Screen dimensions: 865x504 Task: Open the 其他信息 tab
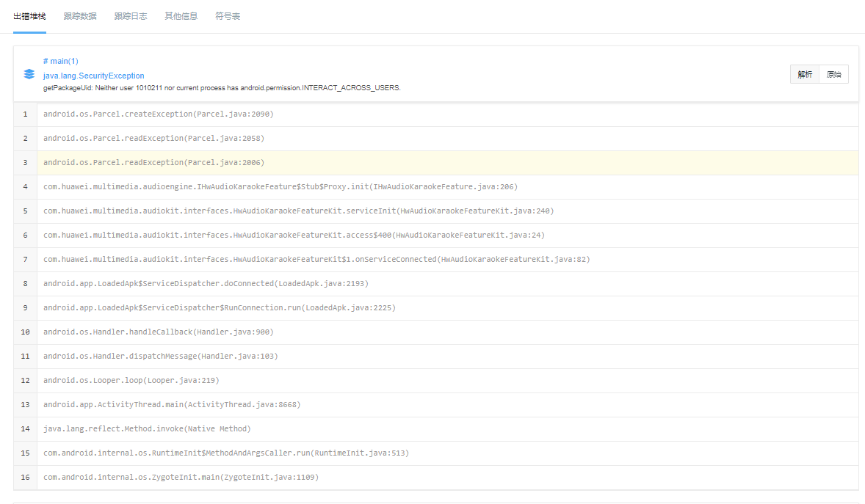[181, 17]
